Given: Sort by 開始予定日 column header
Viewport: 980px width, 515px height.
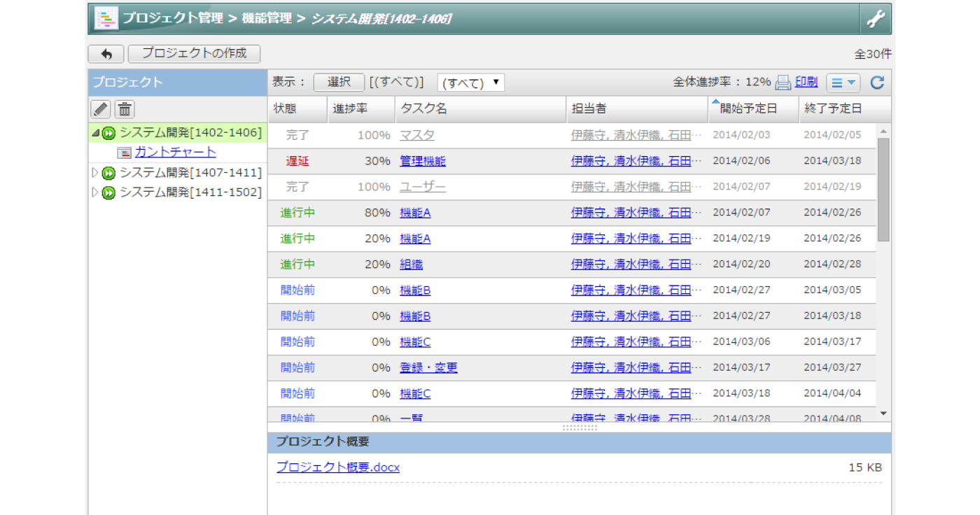Looking at the screenshot, I should pyautogui.click(x=754, y=109).
